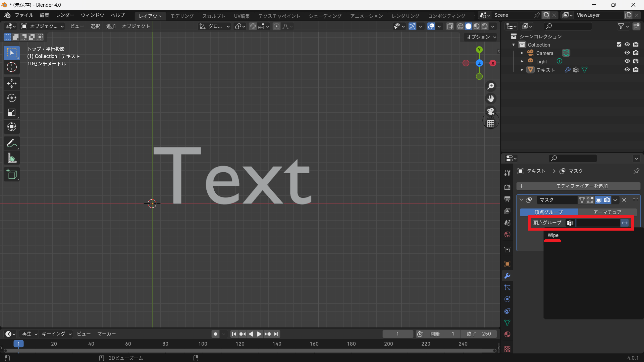Expand the テキスト object in the outliner

click(x=522, y=70)
